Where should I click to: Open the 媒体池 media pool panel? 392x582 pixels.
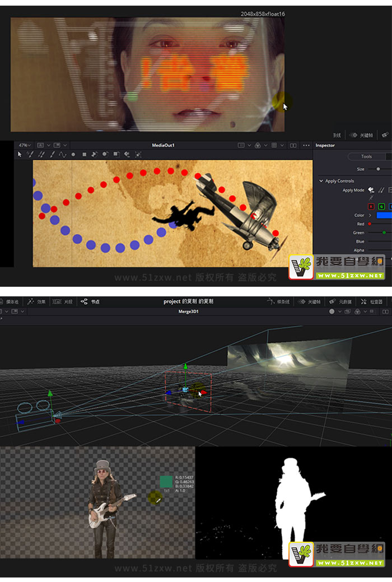tap(10, 302)
